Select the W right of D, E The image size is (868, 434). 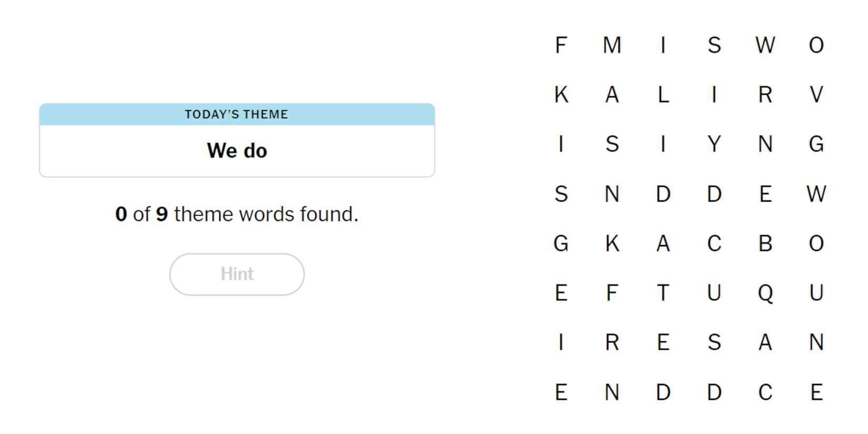coord(816,194)
